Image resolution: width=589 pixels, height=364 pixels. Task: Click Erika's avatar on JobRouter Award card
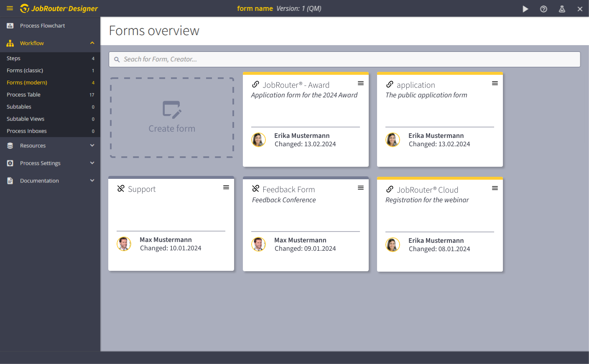(259, 140)
